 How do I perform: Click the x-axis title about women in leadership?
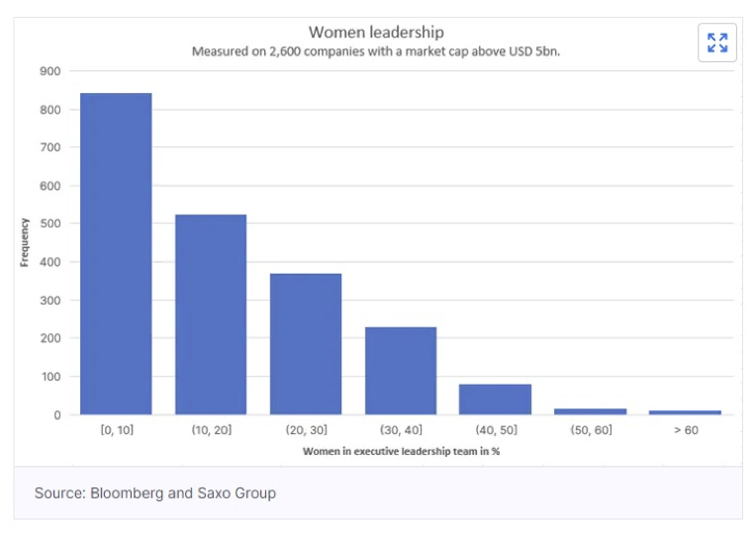coord(407,452)
